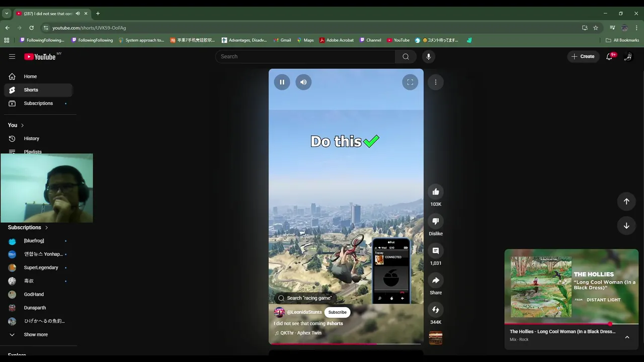Image resolution: width=644 pixels, height=362 pixels.
Task: Like the Short with 103K likes
Action: tap(436, 192)
